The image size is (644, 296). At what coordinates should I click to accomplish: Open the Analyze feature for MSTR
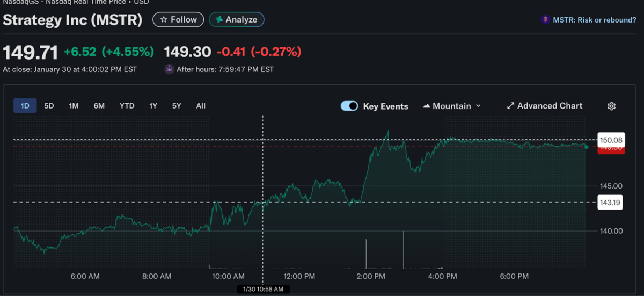tap(237, 20)
